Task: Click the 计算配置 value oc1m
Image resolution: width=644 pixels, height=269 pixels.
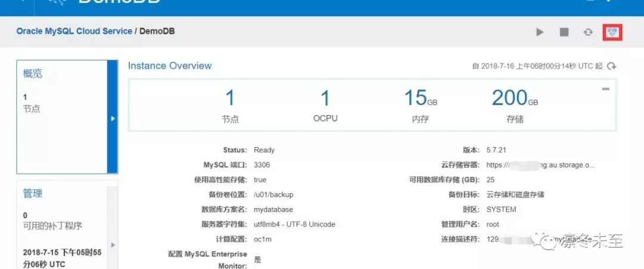Action: [x=262, y=239]
